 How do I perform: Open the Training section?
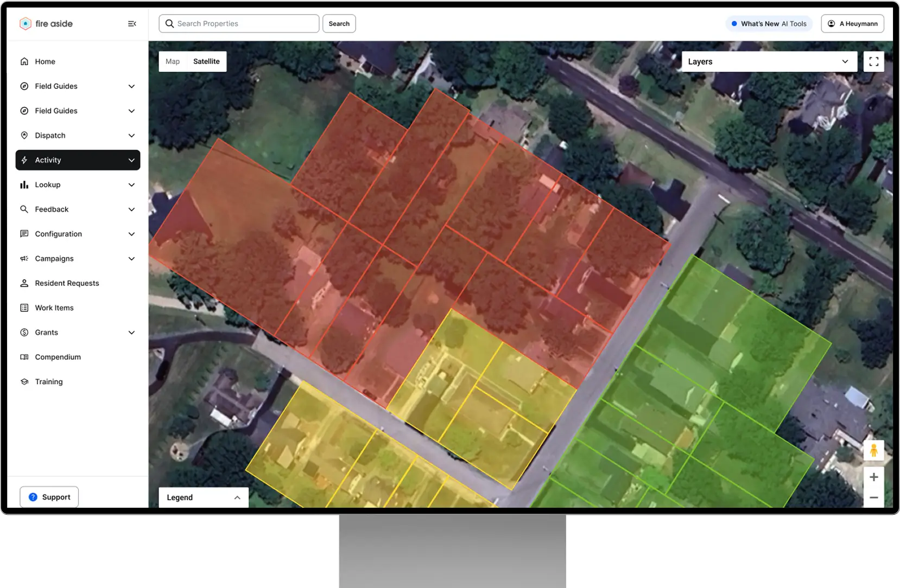78,382
